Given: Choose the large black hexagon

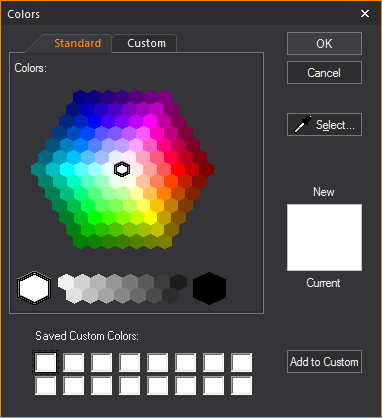Looking at the screenshot, I should [x=209, y=288].
